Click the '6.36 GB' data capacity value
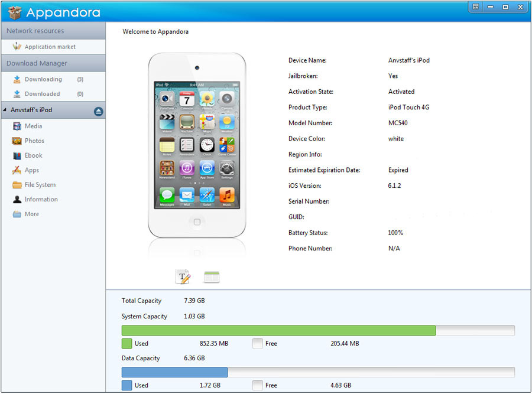This screenshot has height=394, width=532. point(194,358)
